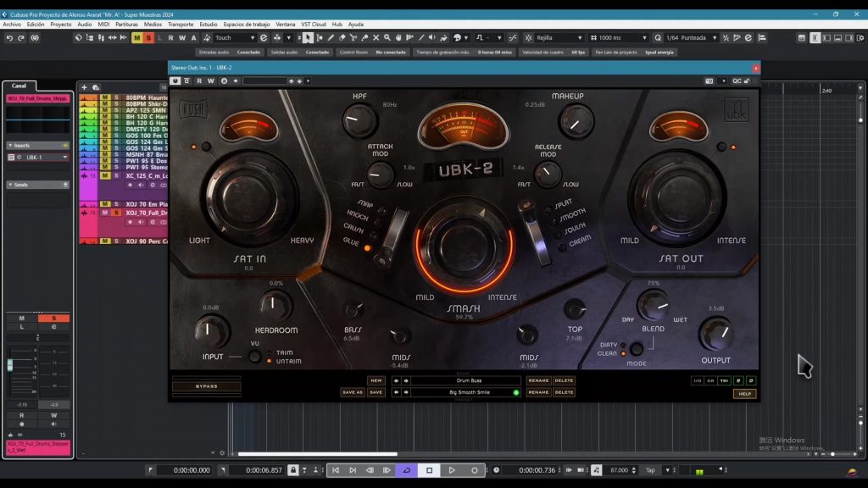
Task: Toggle the SAT IN enable button
Action: (x=206, y=147)
